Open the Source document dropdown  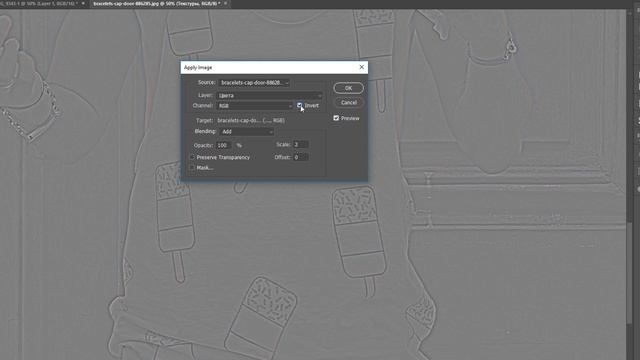(x=254, y=82)
